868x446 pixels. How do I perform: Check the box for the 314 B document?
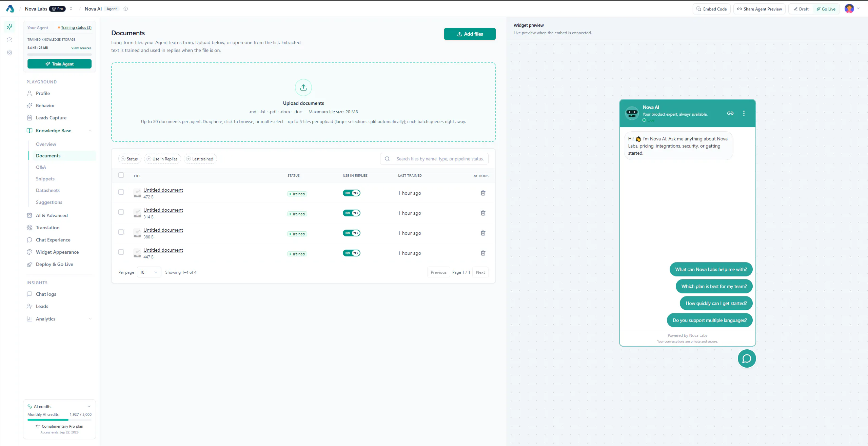click(x=121, y=212)
